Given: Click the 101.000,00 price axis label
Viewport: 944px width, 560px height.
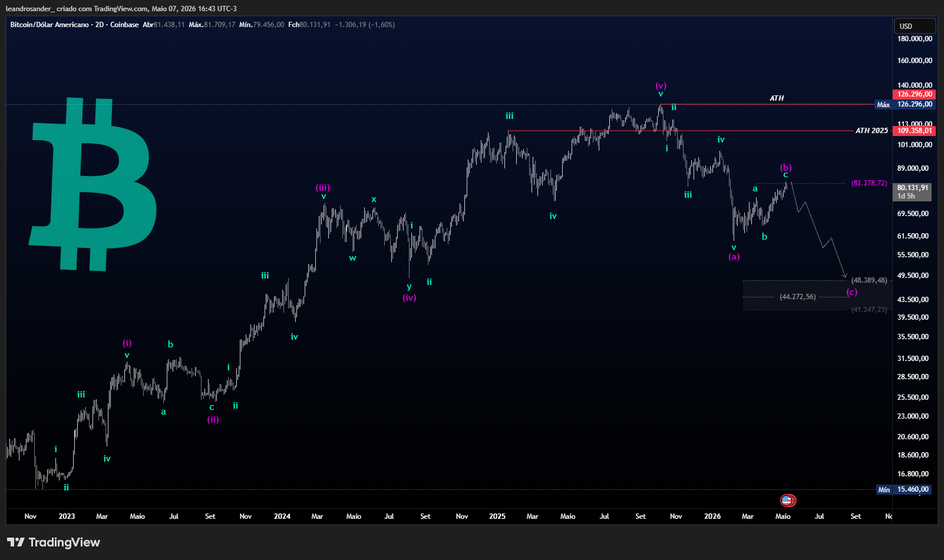Looking at the screenshot, I should pyautogui.click(x=915, y=145).
